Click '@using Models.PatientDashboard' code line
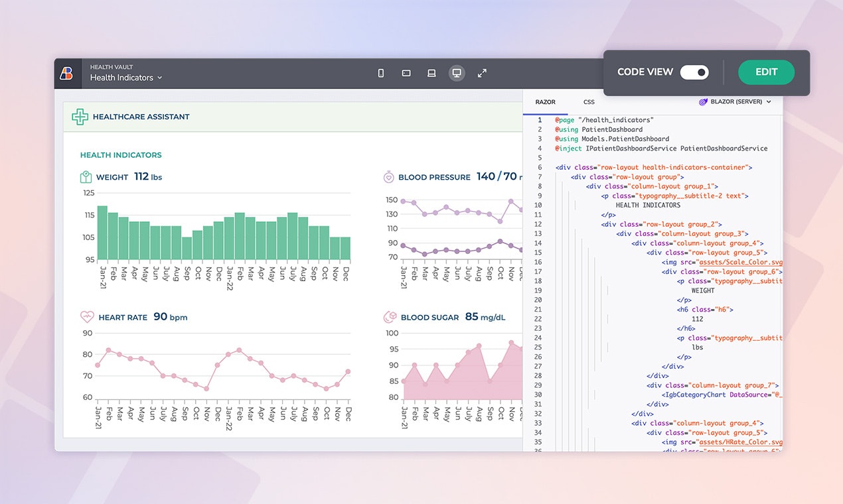843x504 pixels. tap(612, 139)
